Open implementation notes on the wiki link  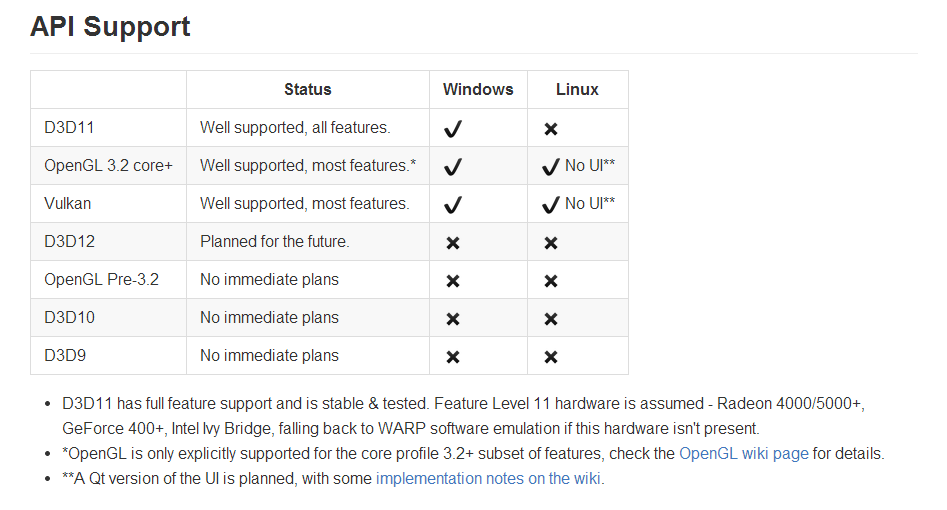click(488, 479)
